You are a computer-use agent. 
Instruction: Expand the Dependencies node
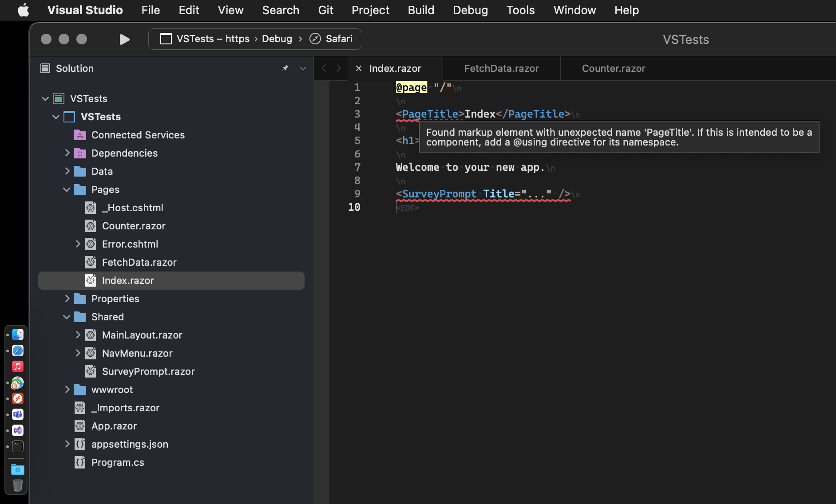[67, 153]
